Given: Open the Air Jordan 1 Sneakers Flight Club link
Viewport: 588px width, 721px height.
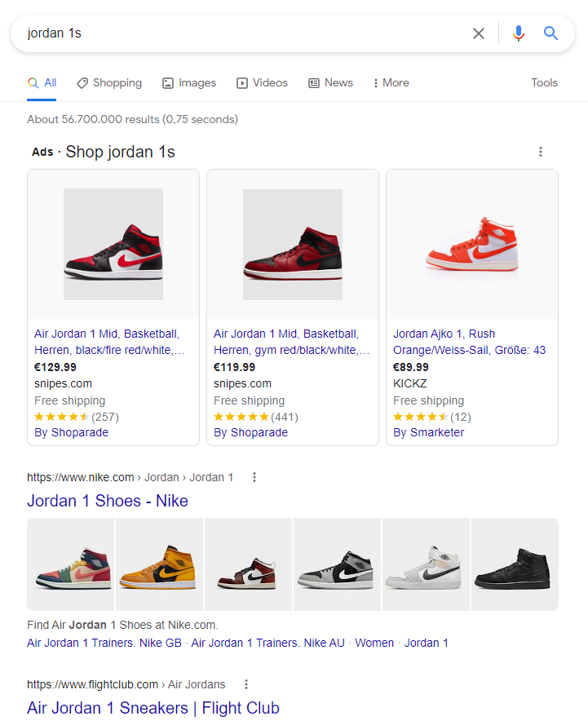Looking at the screenshot, I should pos(153,708).
